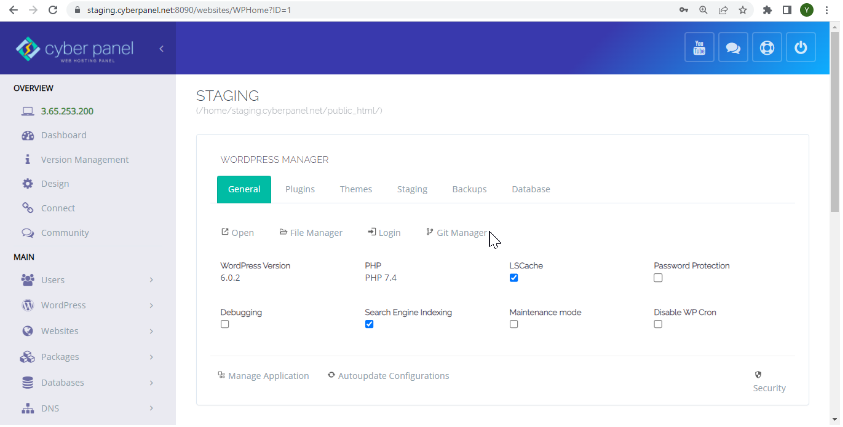Click the saved password key icon
This screenshot has height=427, width=843.
tap(683, 10)
